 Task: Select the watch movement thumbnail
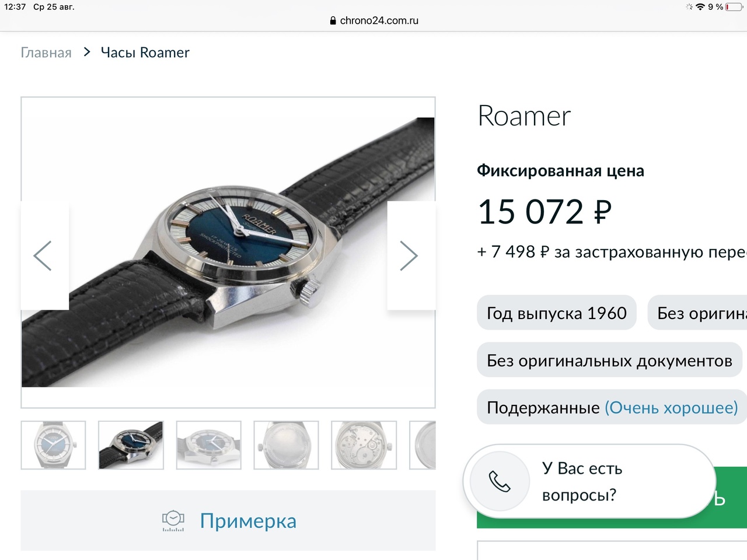click(364, 445)
